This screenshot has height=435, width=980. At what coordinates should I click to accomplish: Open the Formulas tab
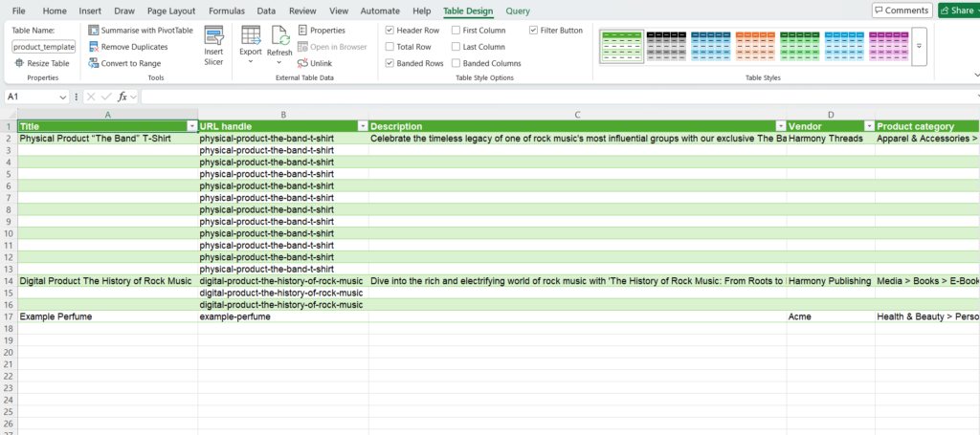tap(227, 11)
